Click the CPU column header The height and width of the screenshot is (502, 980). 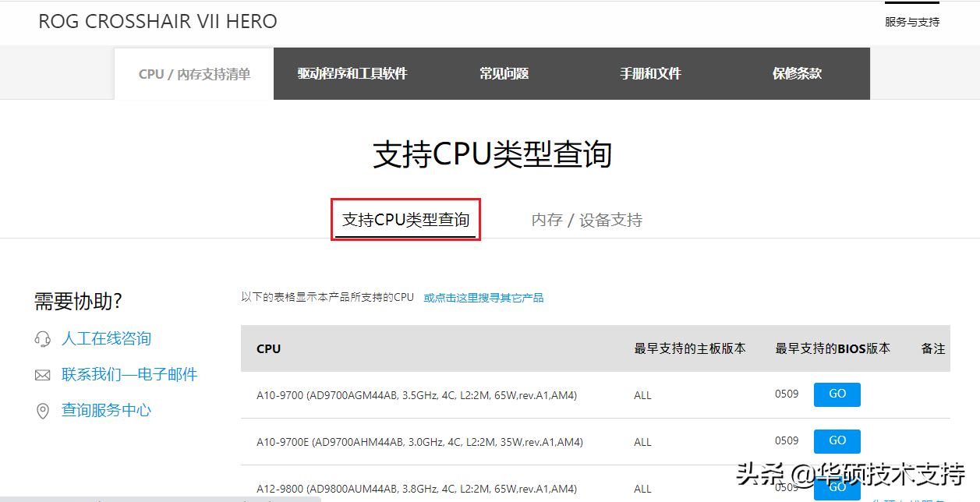269,348
